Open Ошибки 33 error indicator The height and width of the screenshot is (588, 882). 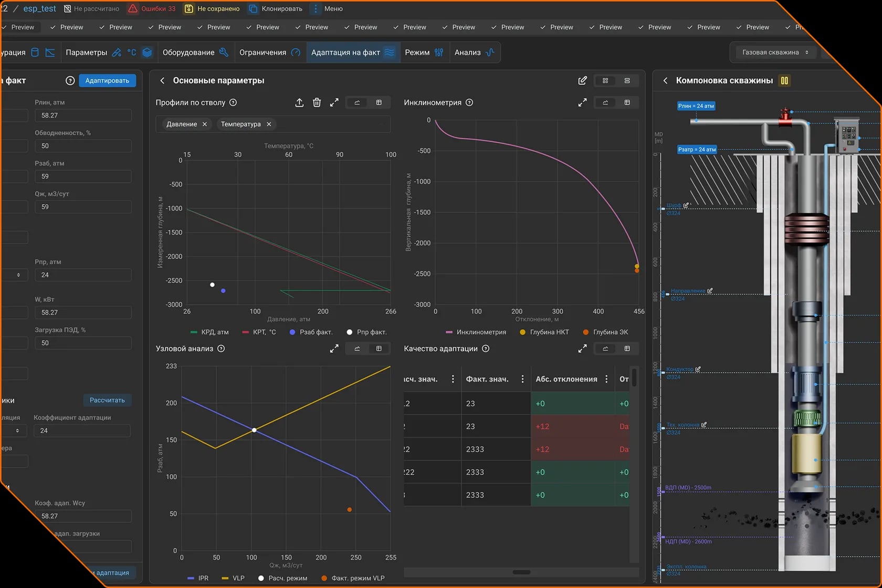(x=152, y=9)
